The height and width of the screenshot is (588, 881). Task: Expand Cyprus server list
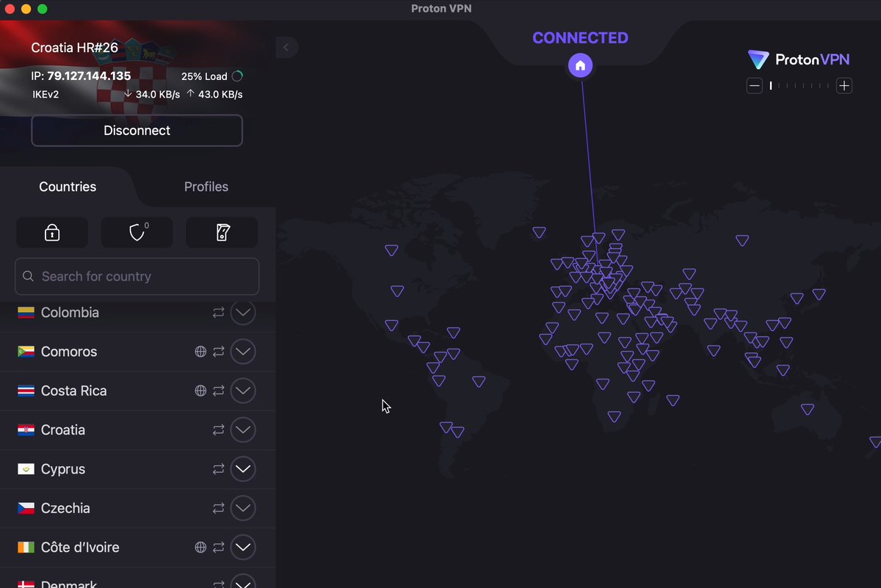pyautogui.click(x=243, y=469)
